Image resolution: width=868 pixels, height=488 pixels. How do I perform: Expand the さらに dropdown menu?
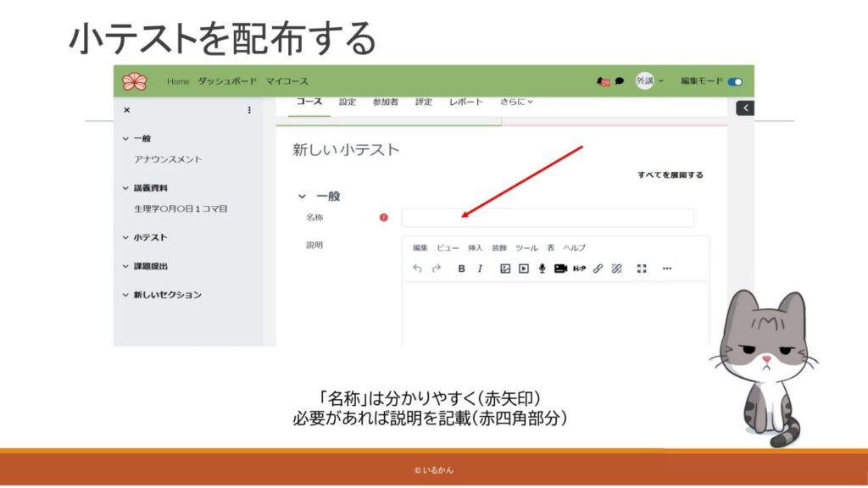516,102
